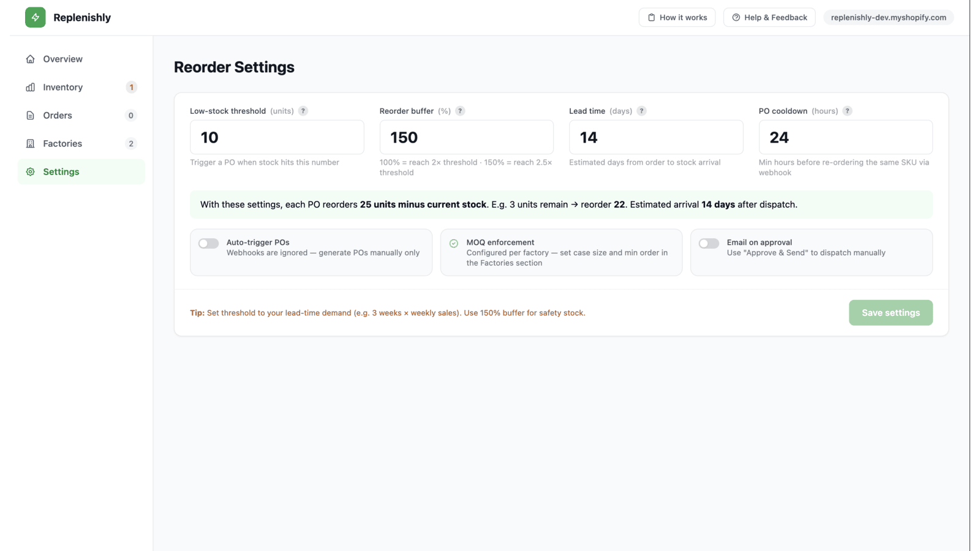Click the replenishly-dev.myshopify.com store badge

[888, 17]
